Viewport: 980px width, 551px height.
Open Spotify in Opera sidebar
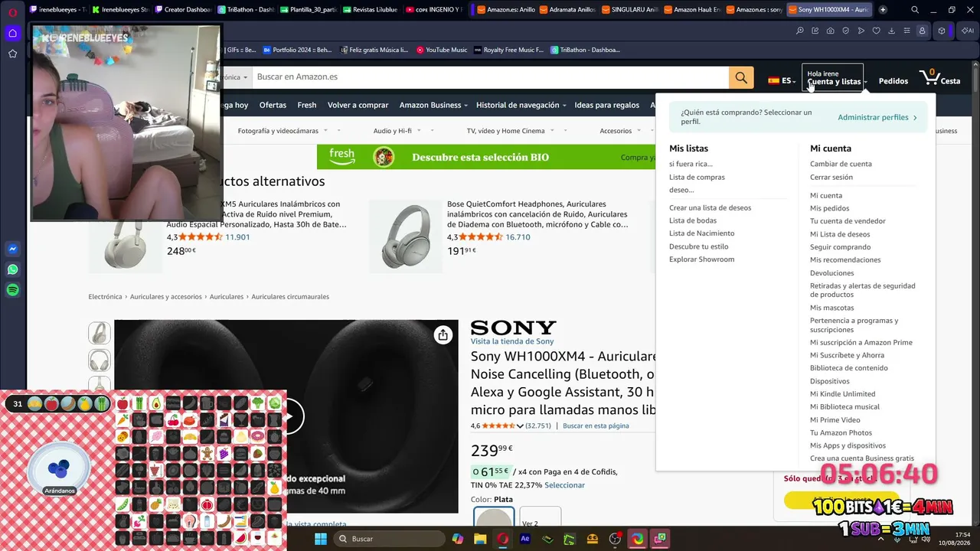pos(12,290)
